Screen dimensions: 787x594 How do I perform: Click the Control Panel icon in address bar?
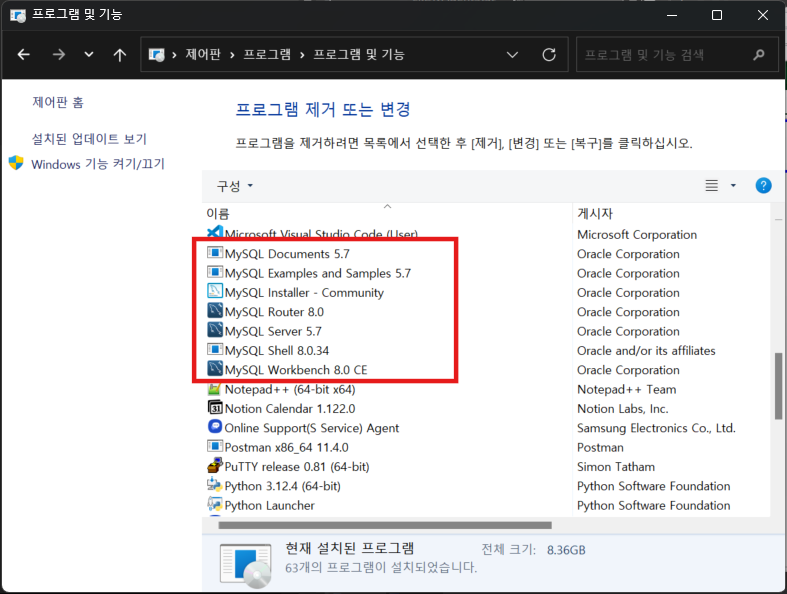[x=157, y=54]
